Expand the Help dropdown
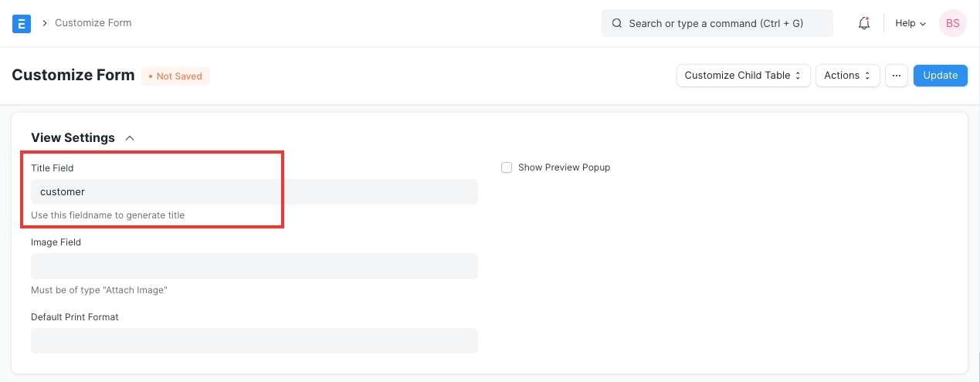The image size is (980, 382). point(910,23)
